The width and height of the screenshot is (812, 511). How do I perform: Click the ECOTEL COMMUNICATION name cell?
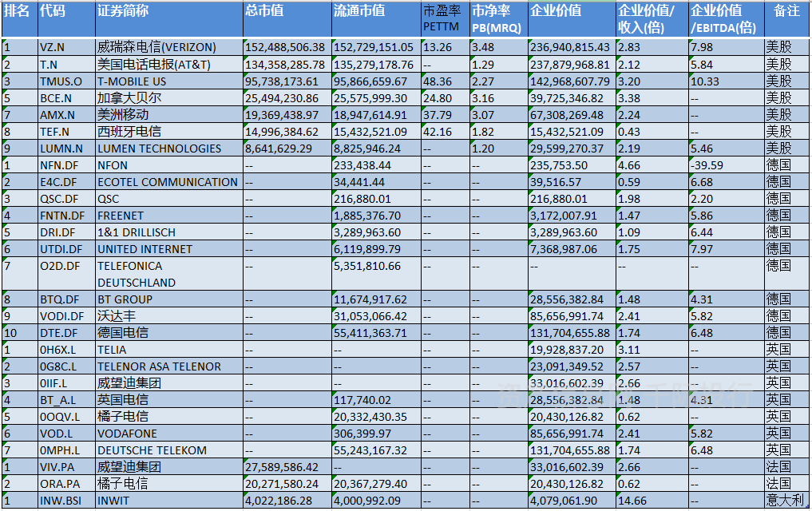pyautogui.click(x=169, y=182)
